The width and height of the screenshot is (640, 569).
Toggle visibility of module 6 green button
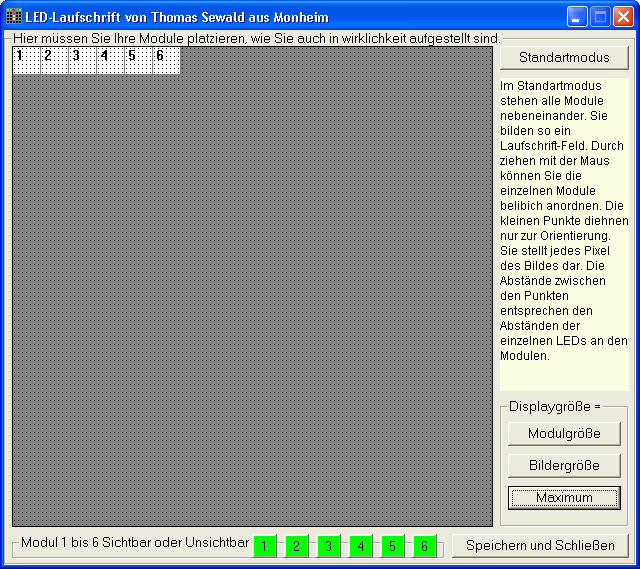(424, 546)
